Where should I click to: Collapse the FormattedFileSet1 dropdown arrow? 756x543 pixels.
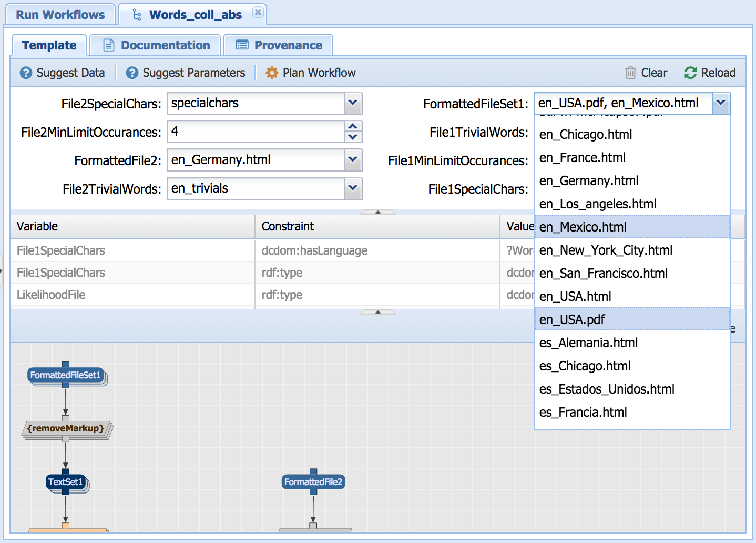(721, 103)
